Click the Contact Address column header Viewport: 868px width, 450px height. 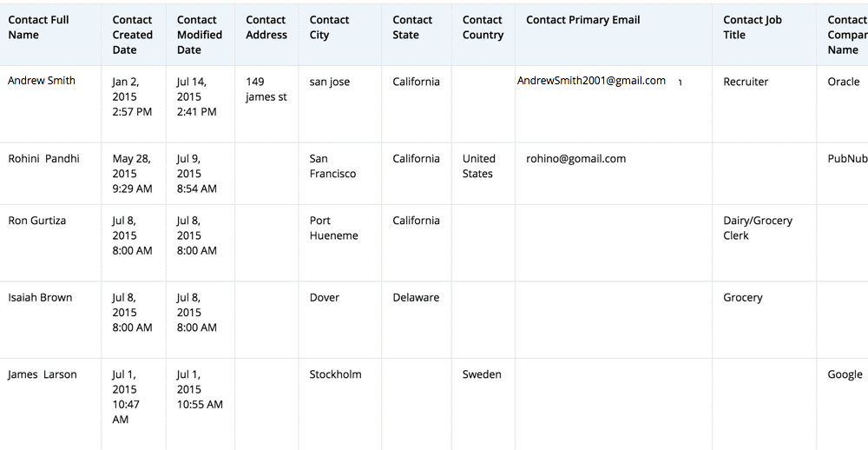point(266,27)
